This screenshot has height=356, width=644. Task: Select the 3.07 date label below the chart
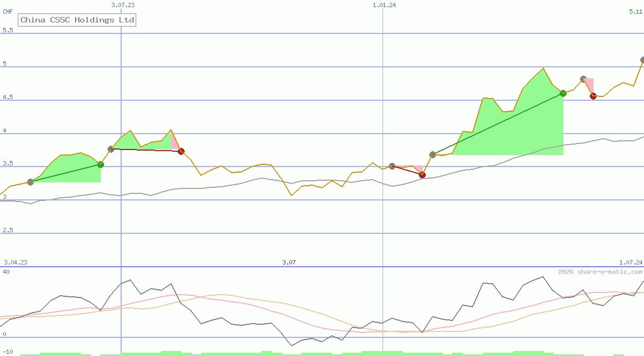(288, 262)
